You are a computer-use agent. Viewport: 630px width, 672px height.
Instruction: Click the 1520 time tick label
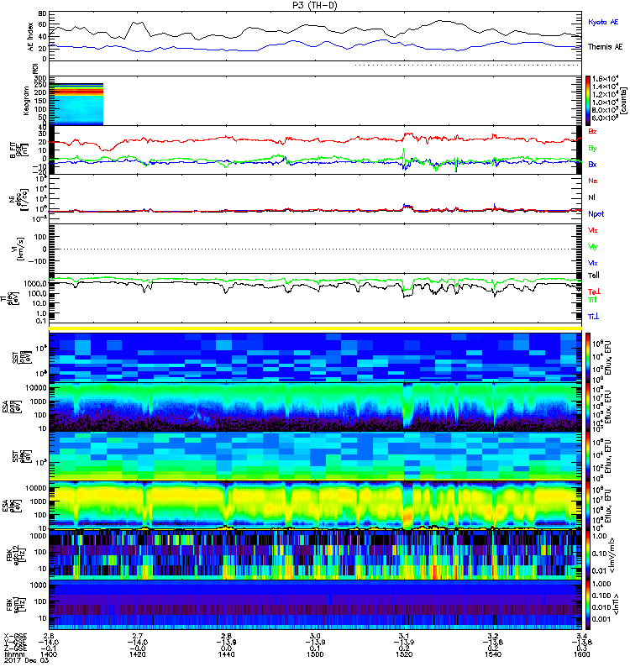click(x=404, y=654)
